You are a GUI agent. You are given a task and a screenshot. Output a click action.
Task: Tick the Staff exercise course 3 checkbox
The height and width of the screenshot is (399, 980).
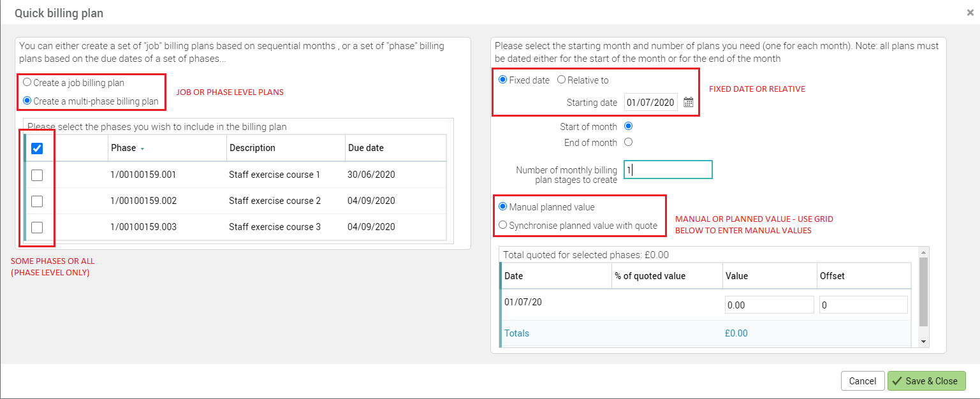point(37,228)
